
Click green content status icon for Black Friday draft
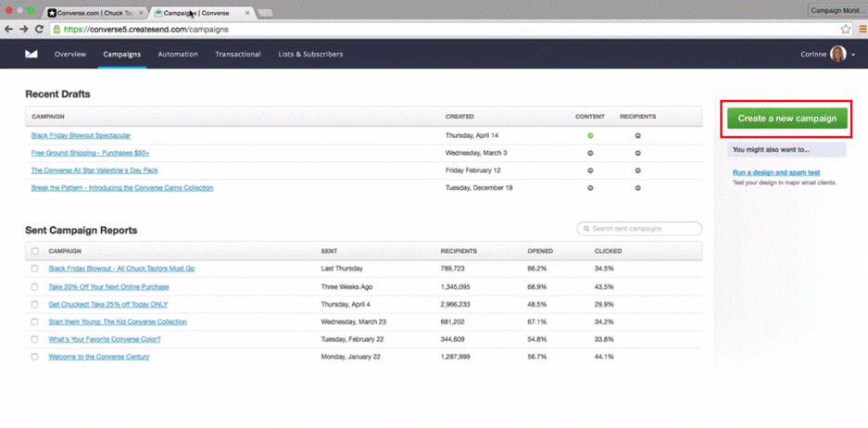pyautogui.click(x=590, y=136)
